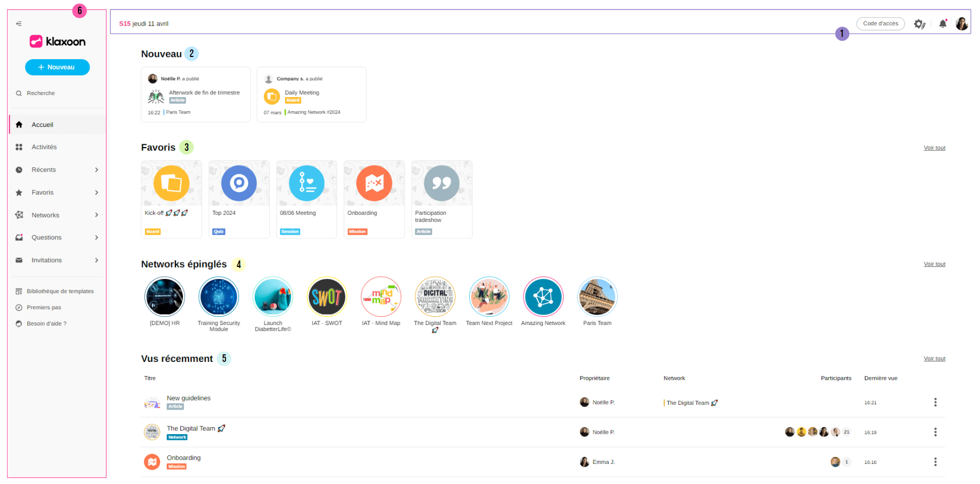
Task: Open the Top 2024 quiz icon
Action: [x=239, y=183]
